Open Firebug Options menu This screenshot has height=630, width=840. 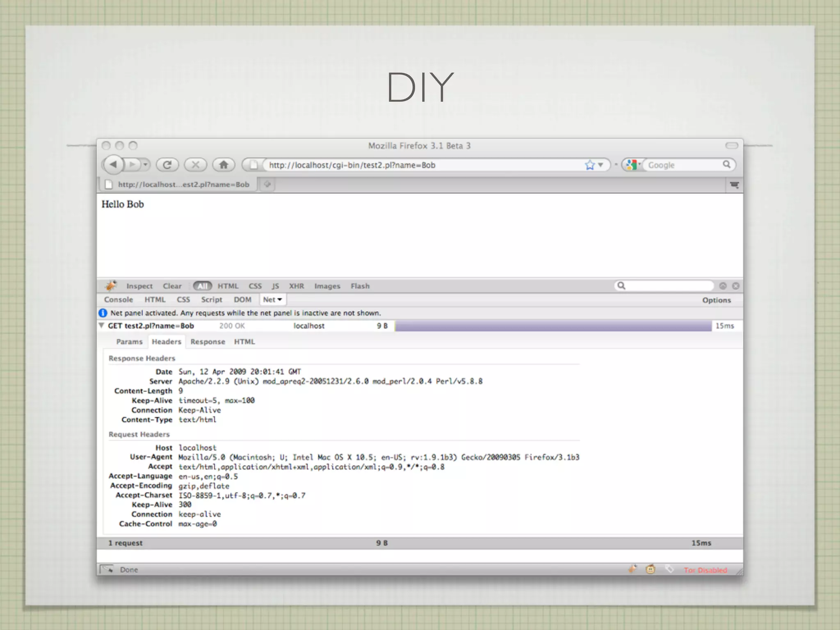pos(717,300)
